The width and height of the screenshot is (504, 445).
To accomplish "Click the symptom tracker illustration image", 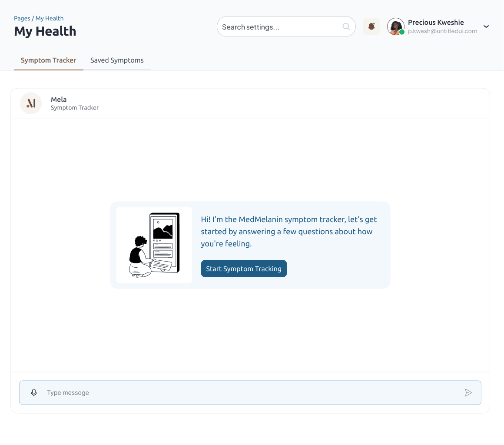I will (x=154, y=245).
